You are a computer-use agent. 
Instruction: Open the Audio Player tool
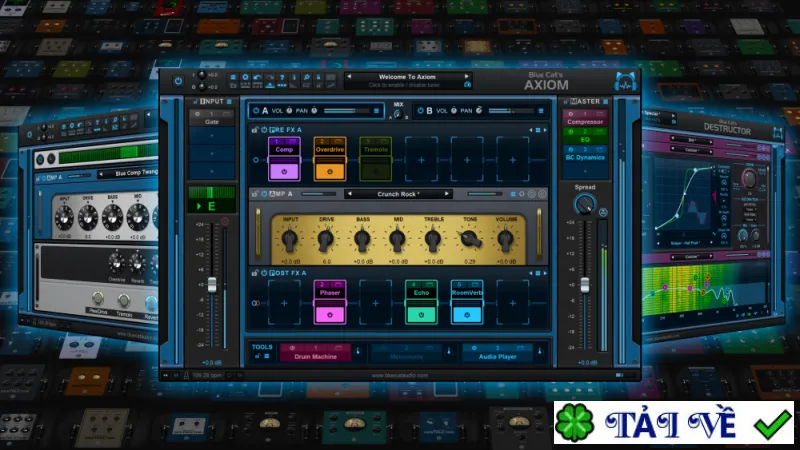[498, 353]
